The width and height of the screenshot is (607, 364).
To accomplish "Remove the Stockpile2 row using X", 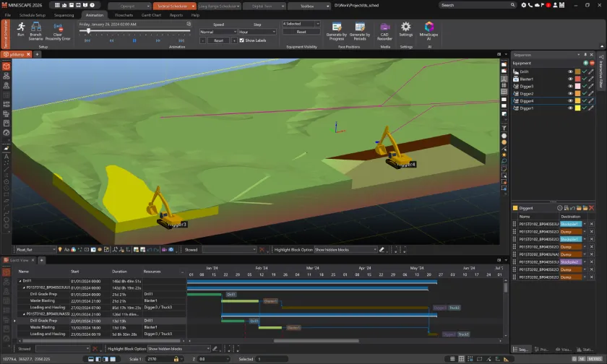I will pyautogui.click(x=592, y=262).
